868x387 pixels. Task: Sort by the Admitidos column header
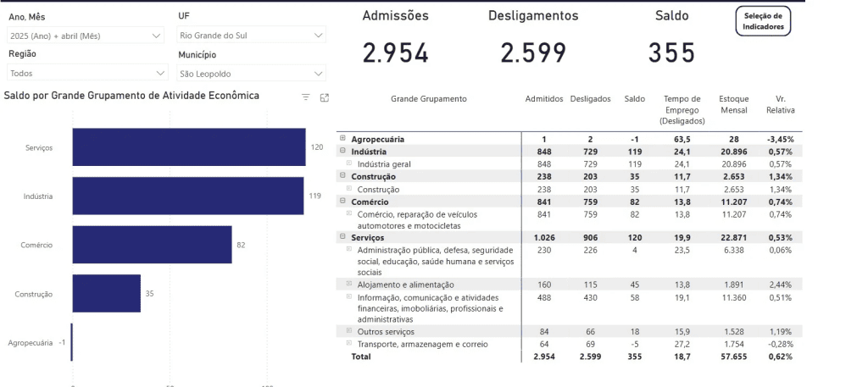coord(543,99)
